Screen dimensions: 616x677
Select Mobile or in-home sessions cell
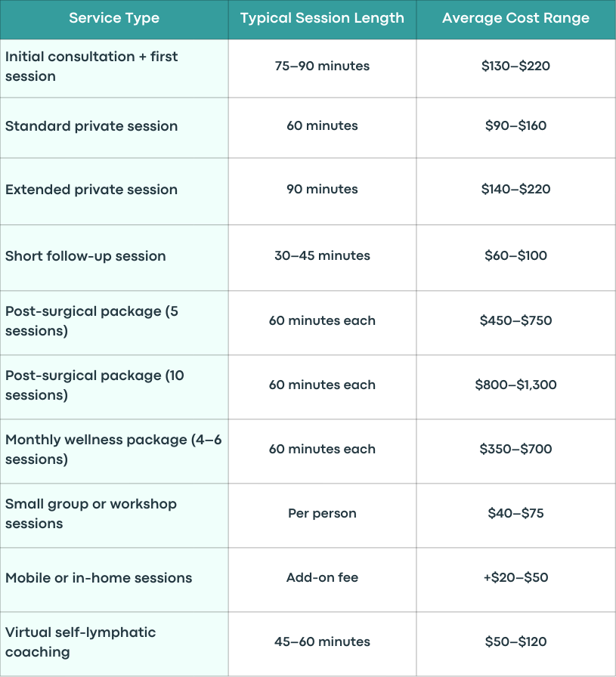[114, 580]
